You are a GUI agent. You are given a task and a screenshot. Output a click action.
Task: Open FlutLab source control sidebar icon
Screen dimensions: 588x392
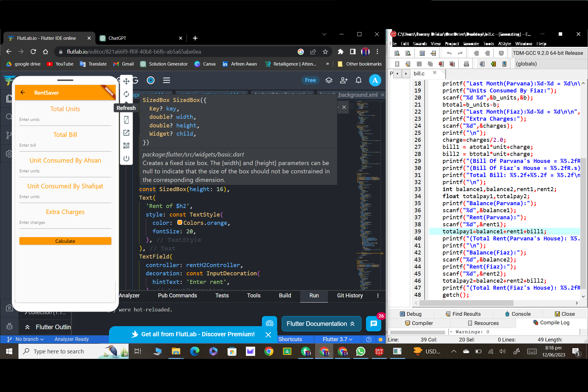tap(9, 135)
